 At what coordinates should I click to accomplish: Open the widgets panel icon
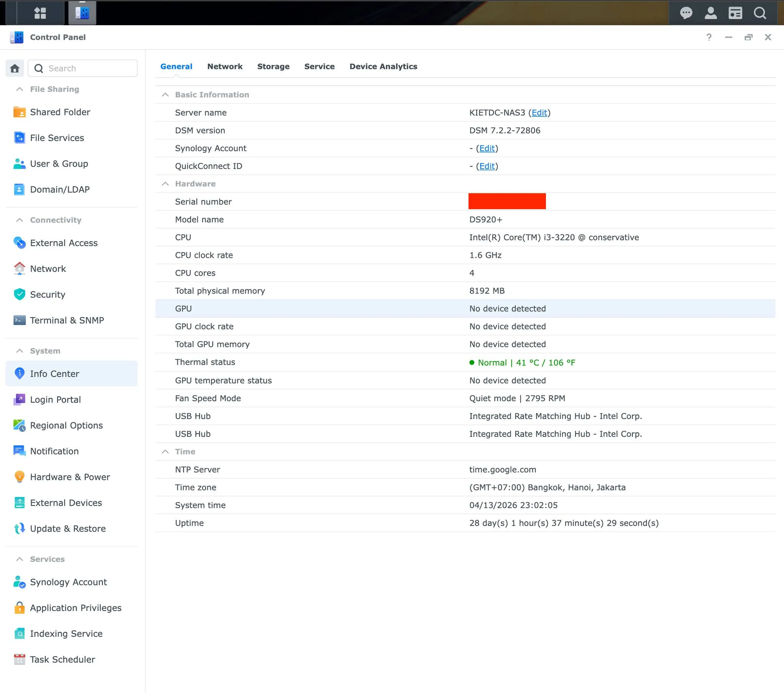pyautogui.click(x=735, y=13)
